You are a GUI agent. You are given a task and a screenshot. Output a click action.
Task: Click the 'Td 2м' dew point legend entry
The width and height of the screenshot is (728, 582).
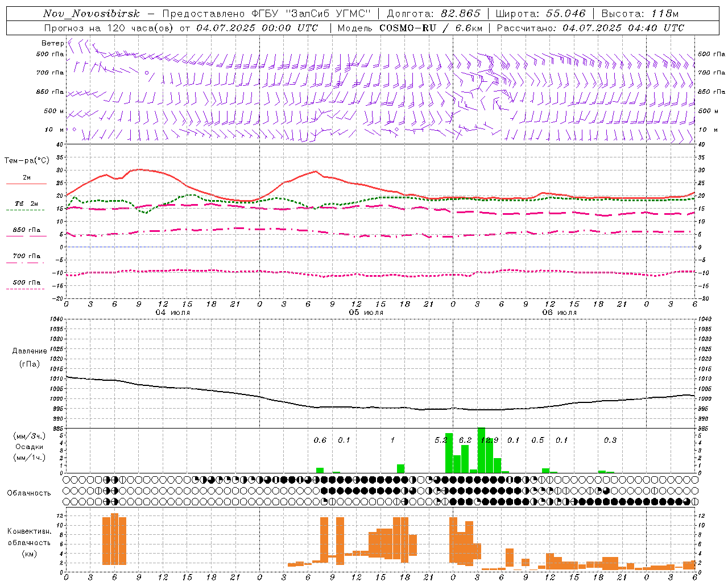pos(26,203)
